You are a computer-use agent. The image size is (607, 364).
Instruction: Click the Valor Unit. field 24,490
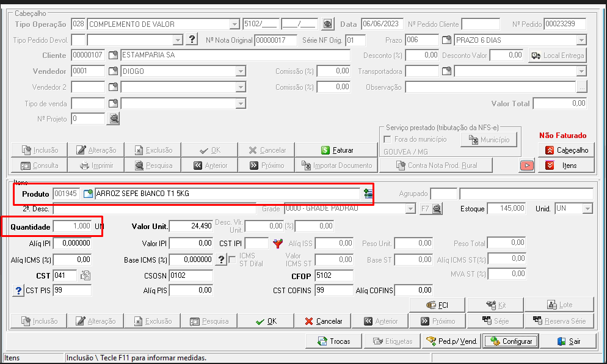tap(191, 226)
